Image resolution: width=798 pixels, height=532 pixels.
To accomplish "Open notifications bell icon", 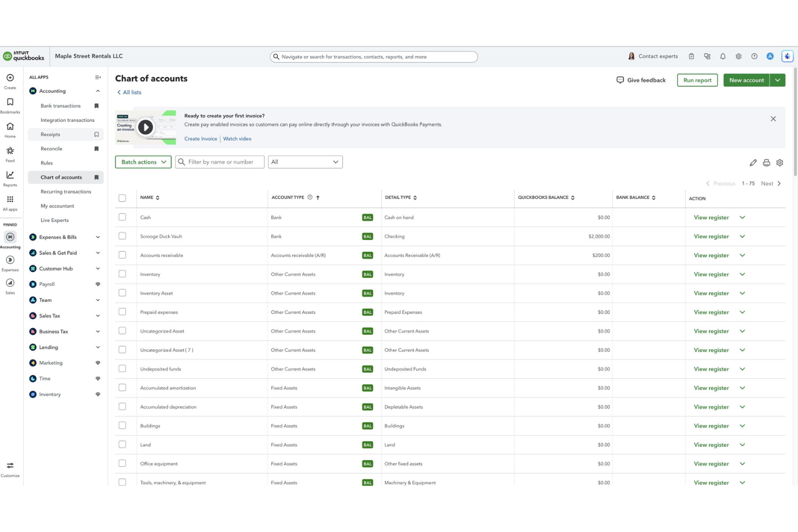I will (x=723, y=56).
